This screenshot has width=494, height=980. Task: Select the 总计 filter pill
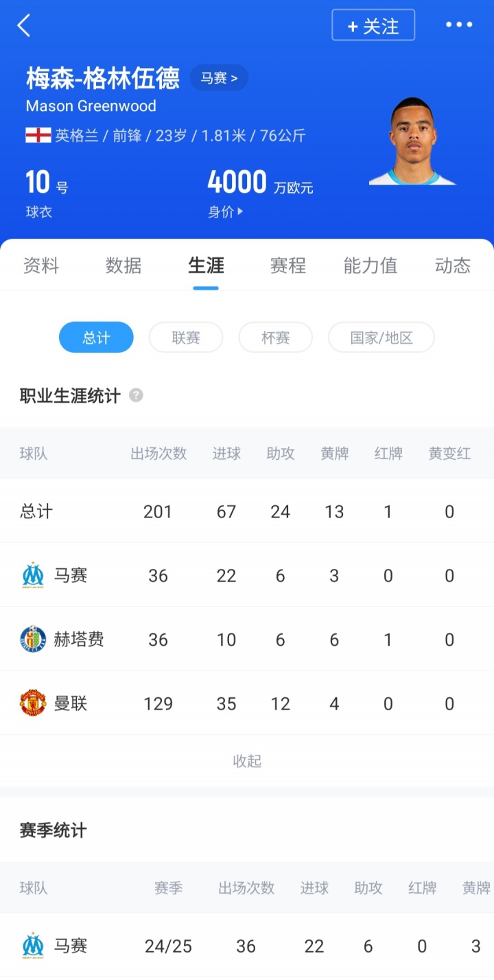[x=96, y=338]
